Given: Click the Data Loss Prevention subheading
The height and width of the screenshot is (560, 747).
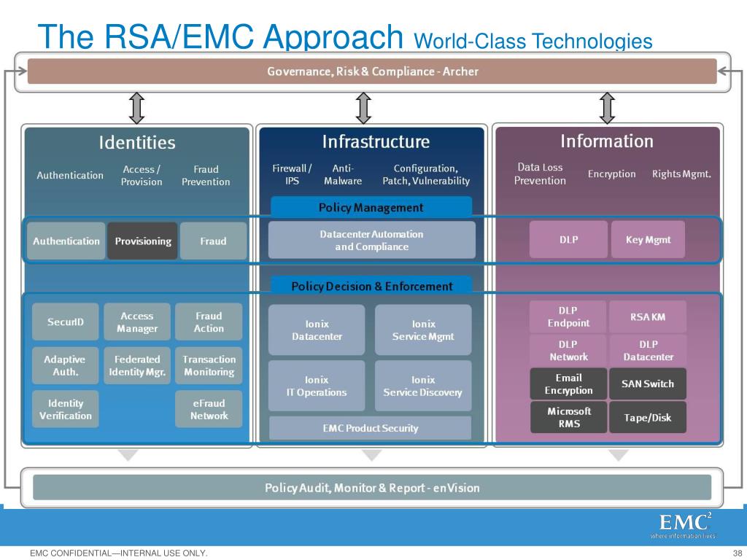Looking at the screenshot, I should click(540, 174).
